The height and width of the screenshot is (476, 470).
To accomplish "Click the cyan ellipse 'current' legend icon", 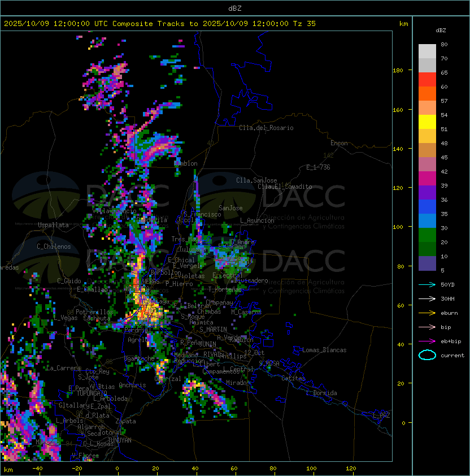I will tap(427, 355).
